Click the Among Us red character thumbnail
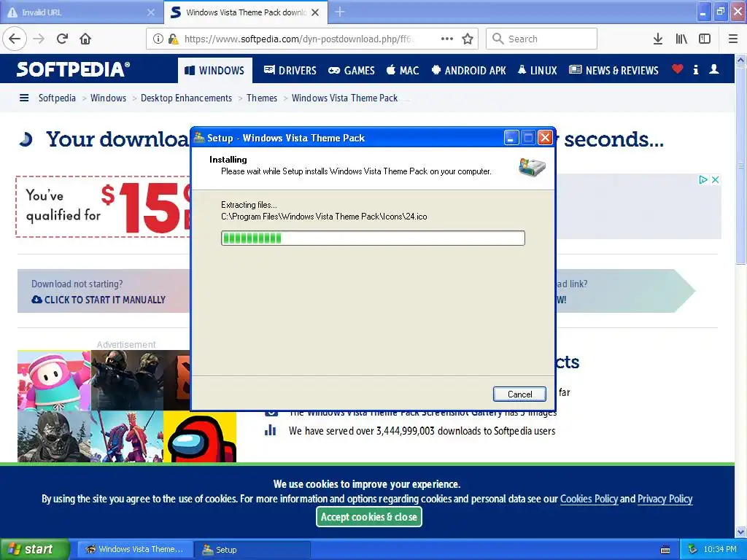Image resolution: width=747 pixels, height=560 pixels. pyautogui.click(x=200, y=437)
